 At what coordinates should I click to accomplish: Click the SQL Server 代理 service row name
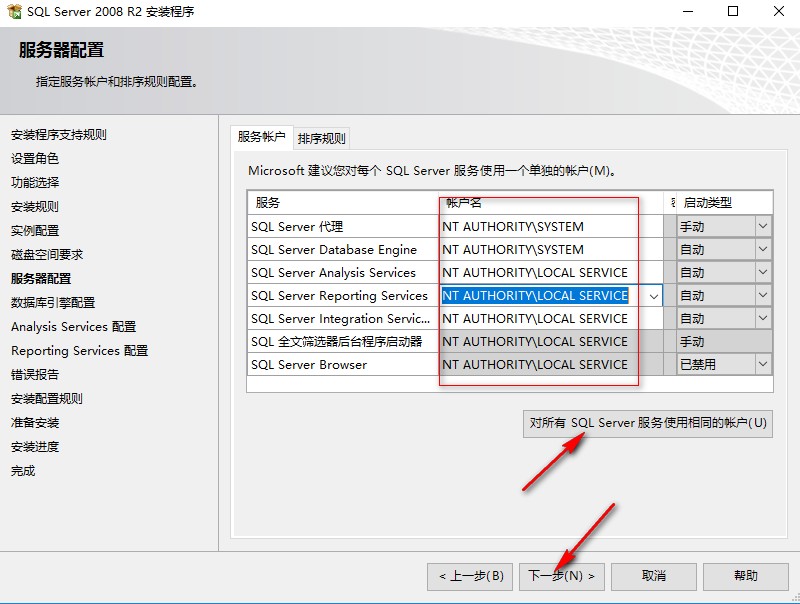297,226
